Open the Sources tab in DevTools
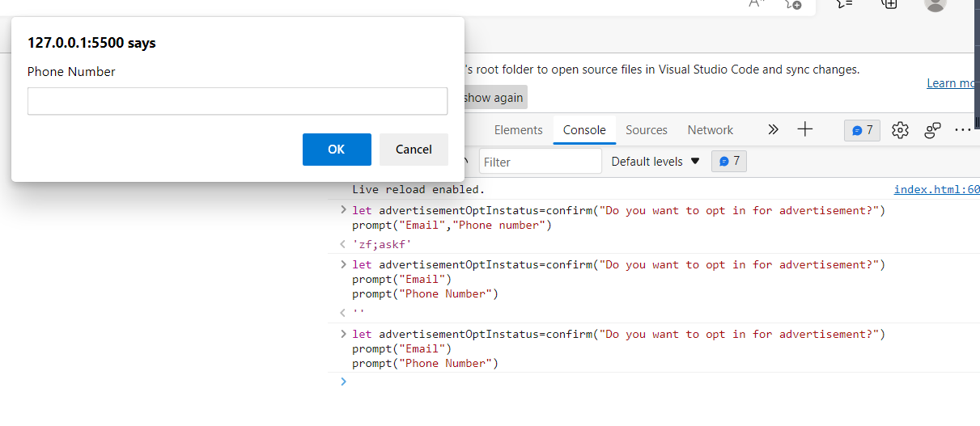The height and width of the screenshot is (426, 980). pos(647,130)
